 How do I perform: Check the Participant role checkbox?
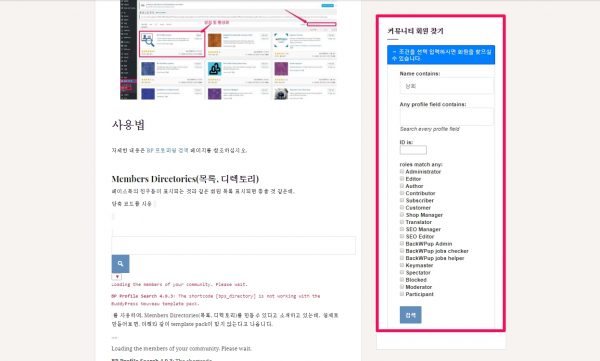[402, 294]
